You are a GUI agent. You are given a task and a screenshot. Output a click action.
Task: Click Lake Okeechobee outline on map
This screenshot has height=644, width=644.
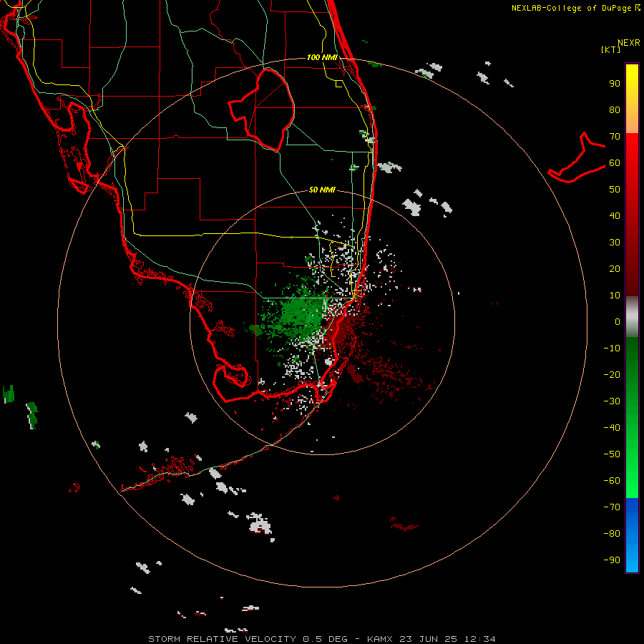point(262,109)
